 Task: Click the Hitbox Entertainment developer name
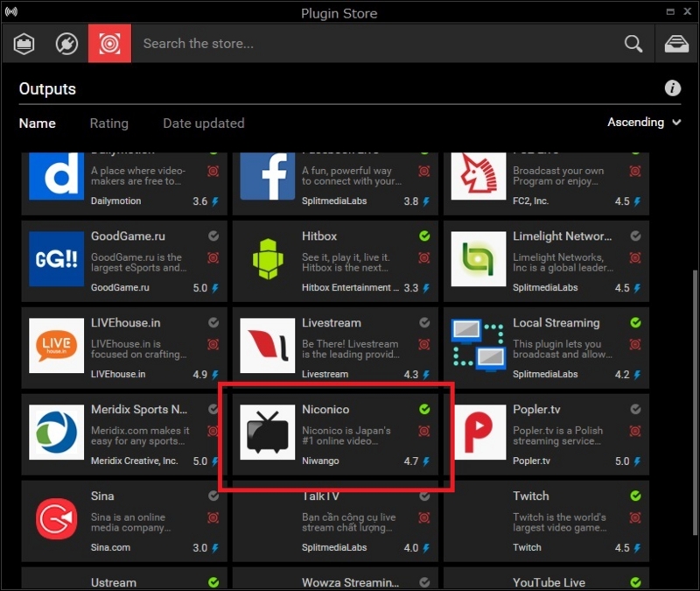(x=351, y=287)
